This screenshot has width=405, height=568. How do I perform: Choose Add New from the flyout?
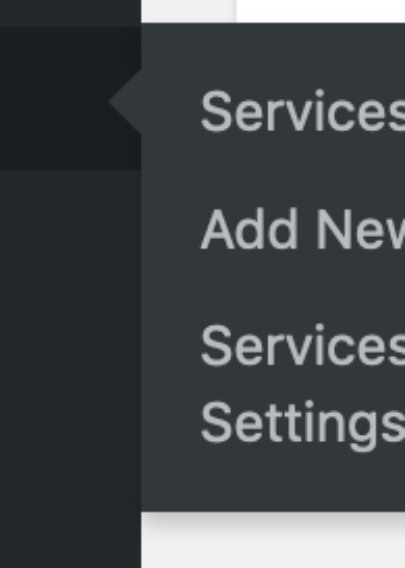click(303, 229)
